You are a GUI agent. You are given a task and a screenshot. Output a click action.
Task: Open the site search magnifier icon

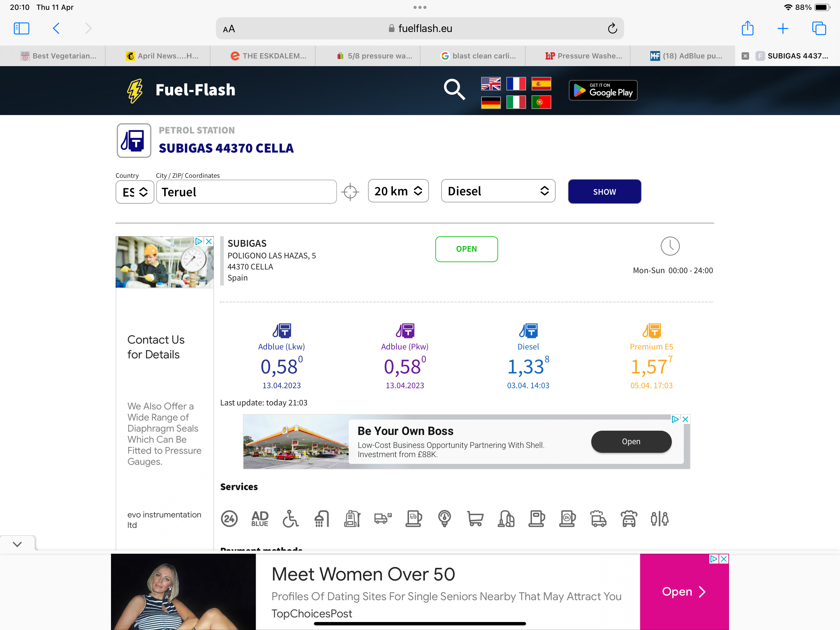click(x=454, y=90)
